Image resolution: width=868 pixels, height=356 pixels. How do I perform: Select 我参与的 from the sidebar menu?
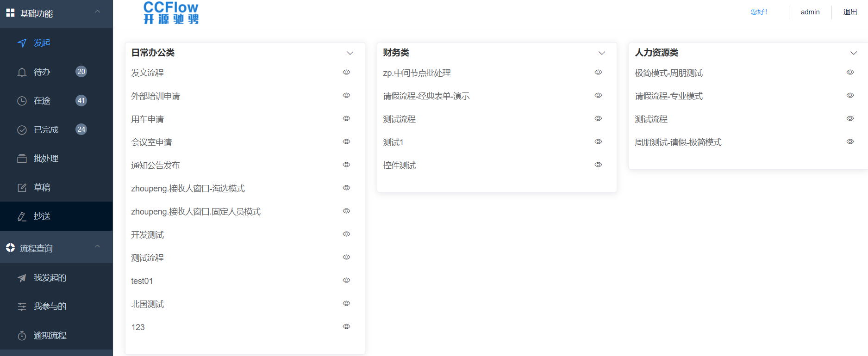click(50, 307)
